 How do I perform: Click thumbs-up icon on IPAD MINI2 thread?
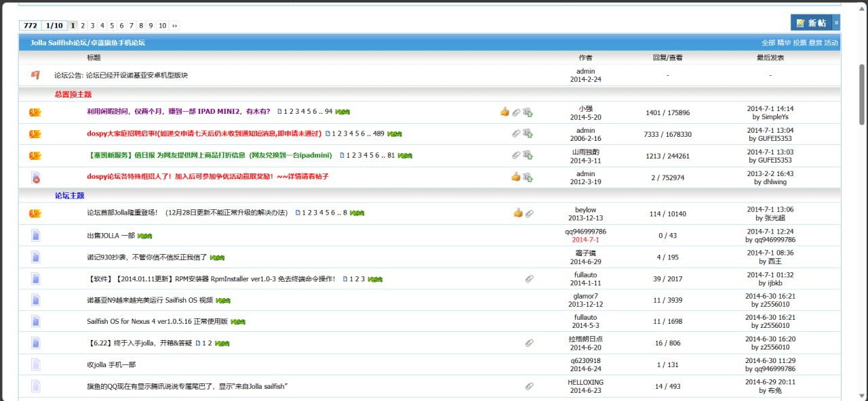click(505, 112)
